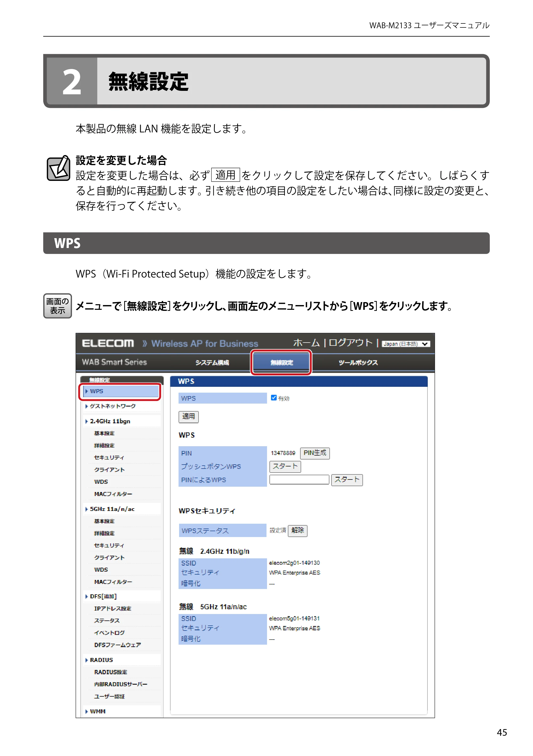Open ステータス in the left menu

[107, 621]
